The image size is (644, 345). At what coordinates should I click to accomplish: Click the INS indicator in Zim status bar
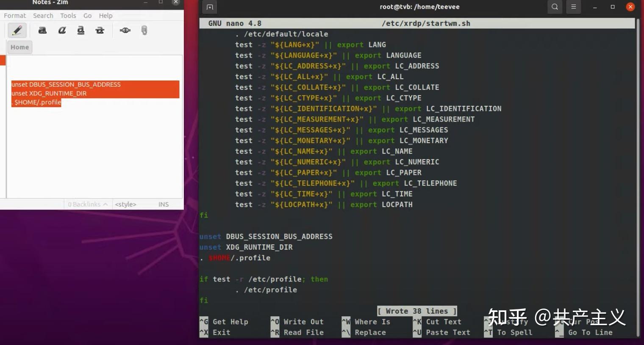point(164,204)
